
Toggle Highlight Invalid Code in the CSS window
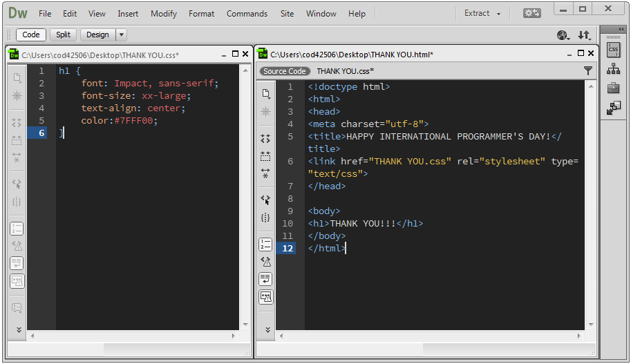tap(17, 246)
